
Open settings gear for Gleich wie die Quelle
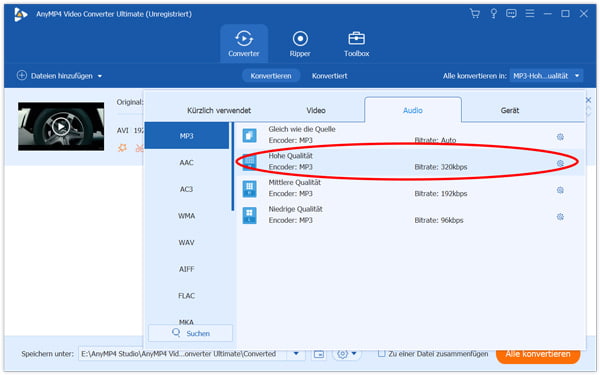[x=560, y=137]
